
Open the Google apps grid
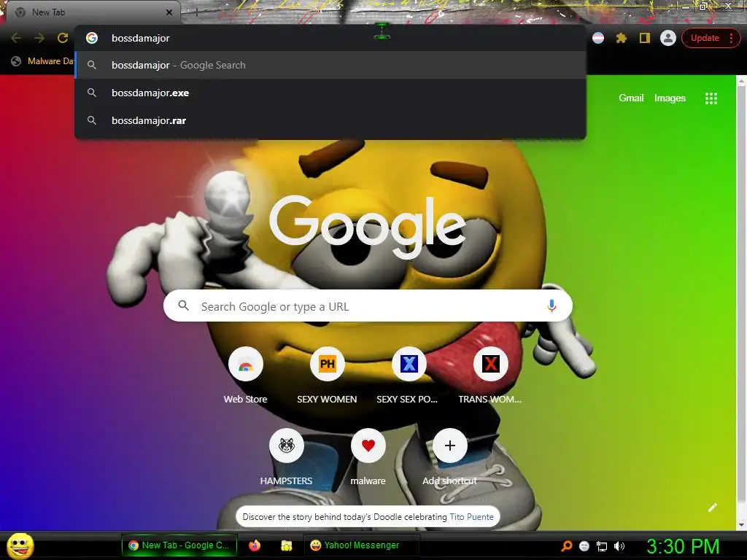click(711, 98)
